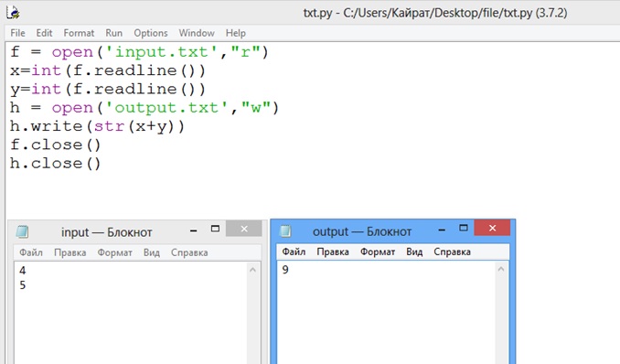This screenshot has width=620, height=364.
Task: Open Файл menu in output Notepad
Action: pyautogui.click(x=294, y=252)
